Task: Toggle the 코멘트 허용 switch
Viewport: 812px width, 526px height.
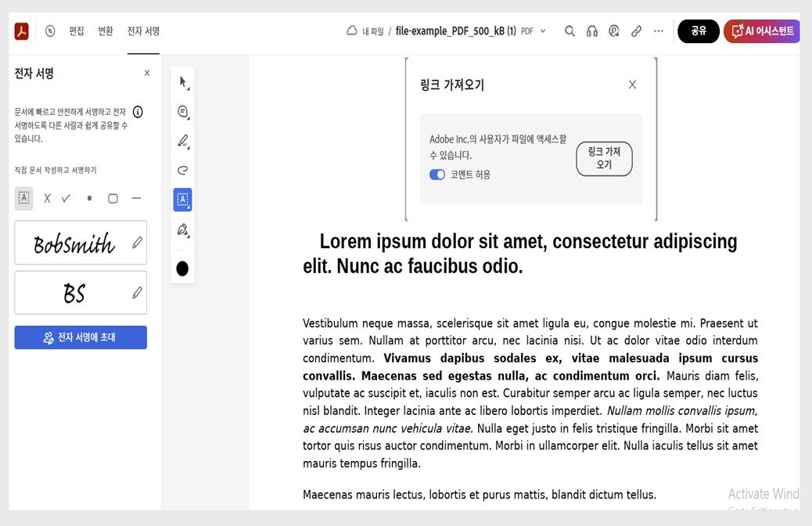Action: click(437, 175)
